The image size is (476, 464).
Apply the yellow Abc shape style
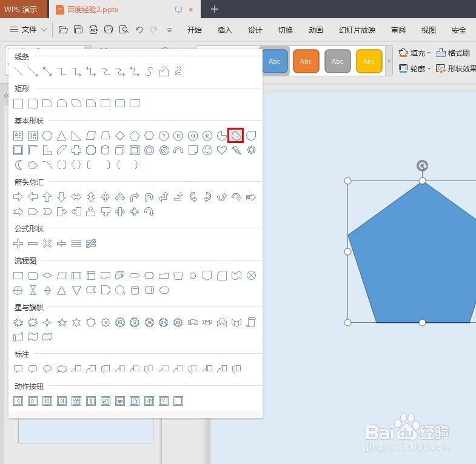coord(369,61)
